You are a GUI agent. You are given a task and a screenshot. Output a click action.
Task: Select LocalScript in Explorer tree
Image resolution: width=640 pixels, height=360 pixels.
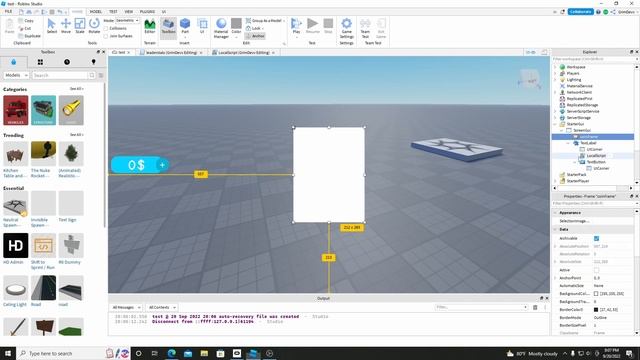596,156
